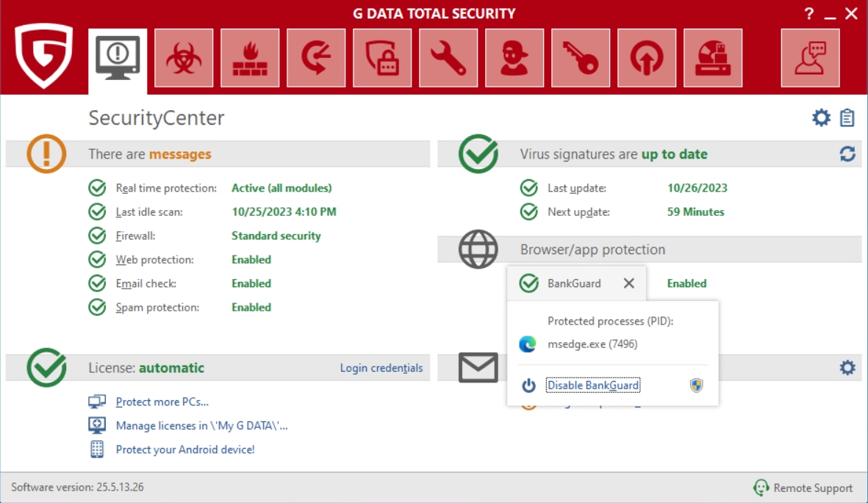This screenshot has height=503, width=868.
Task: Open Email check options
Action: (146, 283)
